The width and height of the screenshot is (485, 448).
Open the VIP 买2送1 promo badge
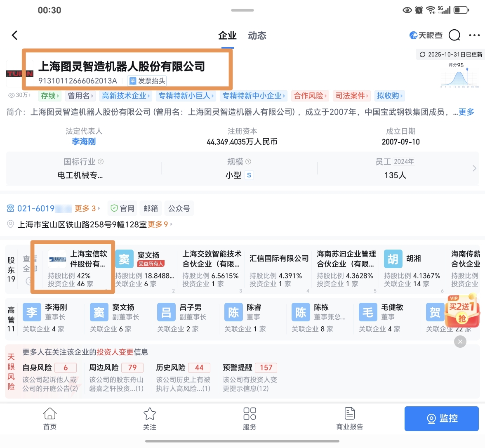coord(462,311)
